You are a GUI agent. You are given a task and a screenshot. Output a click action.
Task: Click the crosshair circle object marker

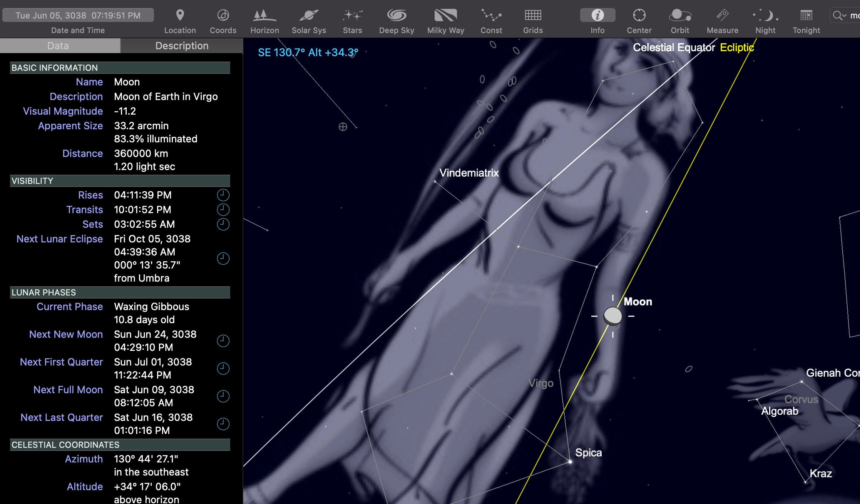click(343, 127)
